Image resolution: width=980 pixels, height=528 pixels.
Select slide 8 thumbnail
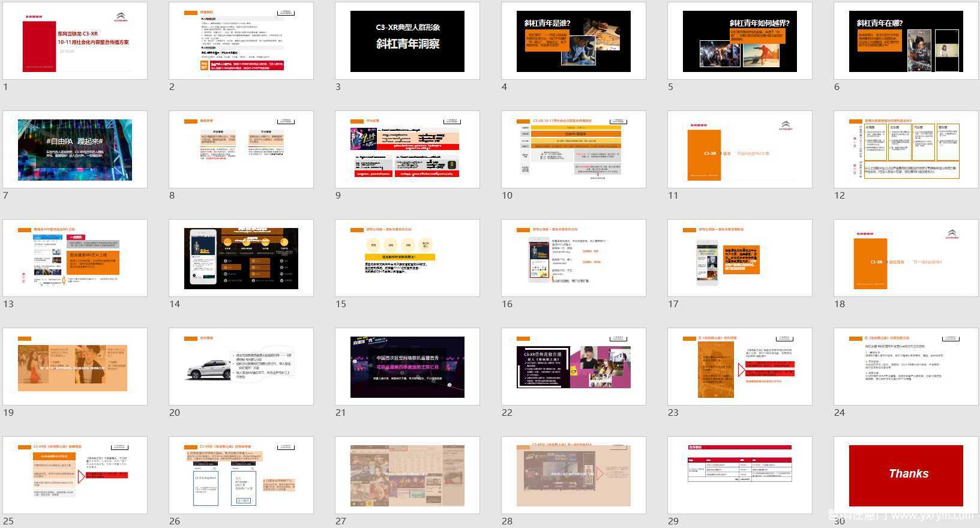241,149
